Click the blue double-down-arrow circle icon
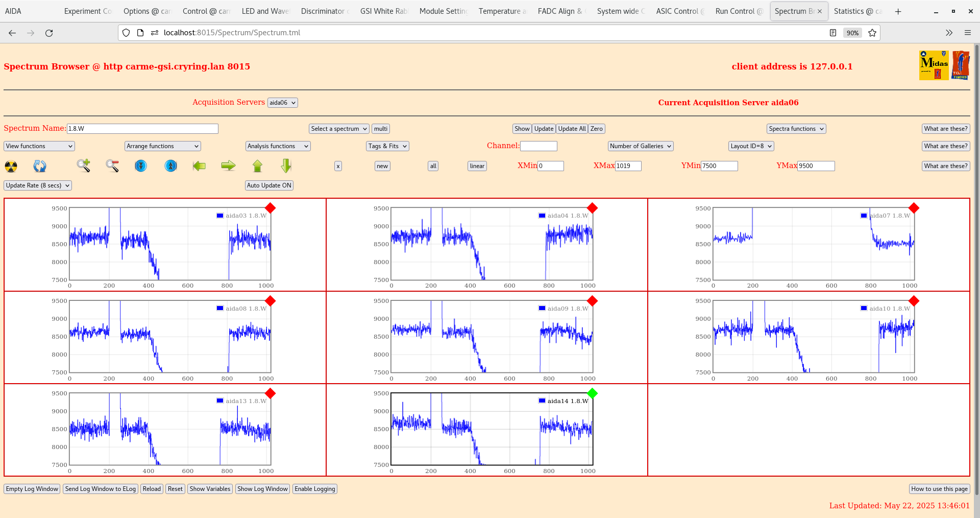 coord(141,166)
